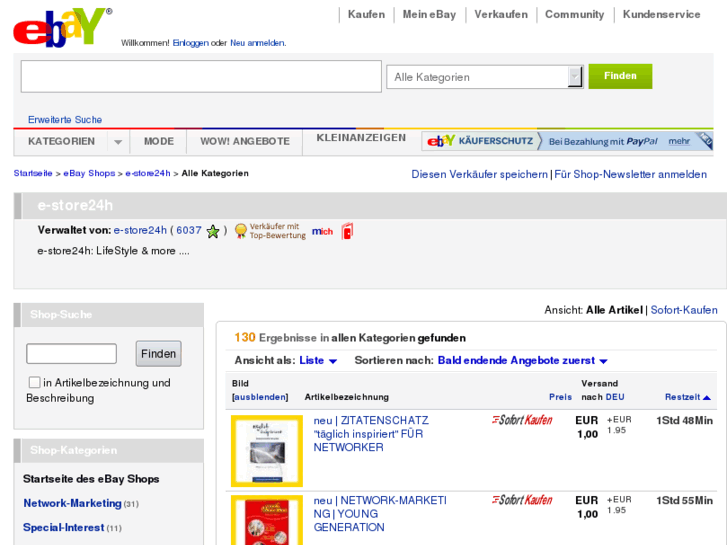Image resolution: width=727 pixels, height=545 pixels.
Task: Open the Kaufen top menu
Action: click(x=366, y=14)
